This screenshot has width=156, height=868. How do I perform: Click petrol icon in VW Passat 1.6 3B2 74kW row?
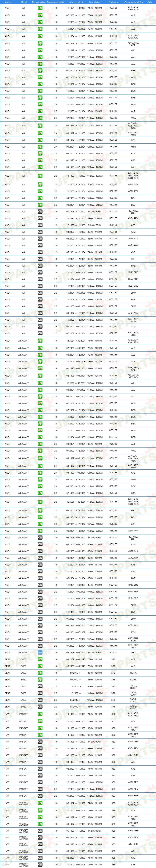pos(40,714)
